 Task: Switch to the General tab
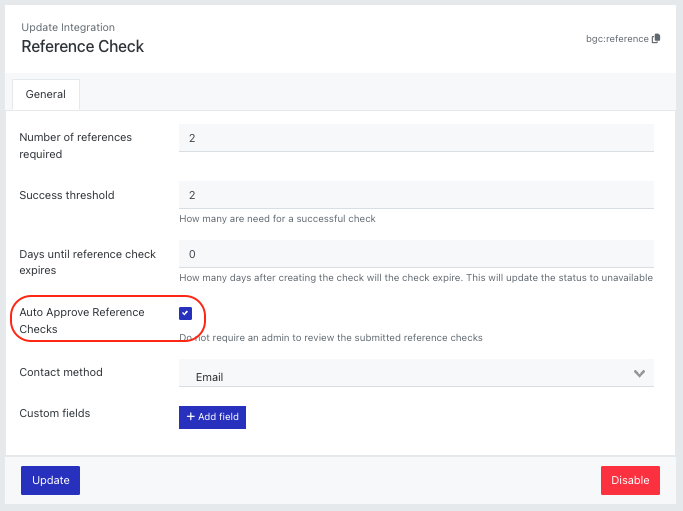click(x=46, y=94)
